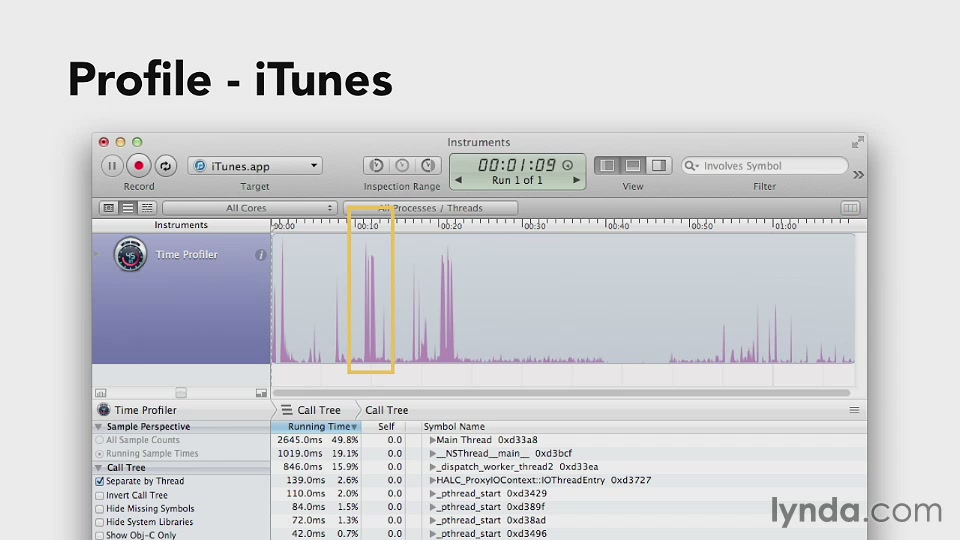Click the Symbol Name column header
The height and width of the screenshot is (540, 960).
click(454, 427)
